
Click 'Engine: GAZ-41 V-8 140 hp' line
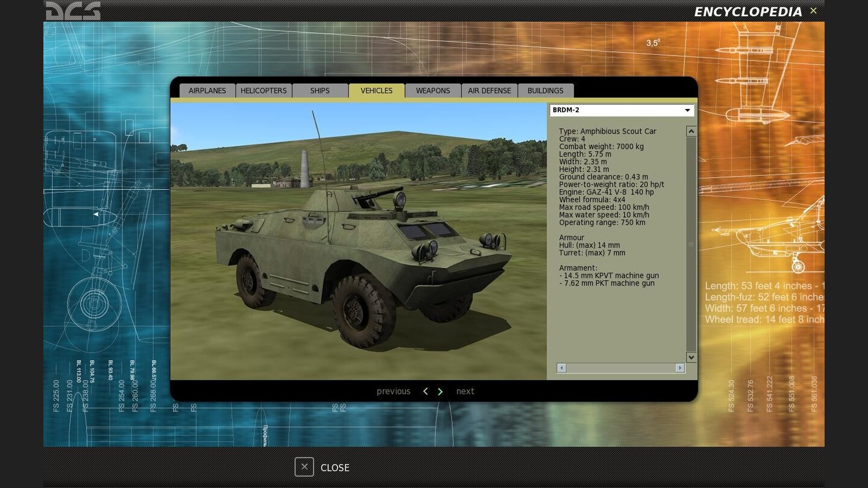coord(606,192)
